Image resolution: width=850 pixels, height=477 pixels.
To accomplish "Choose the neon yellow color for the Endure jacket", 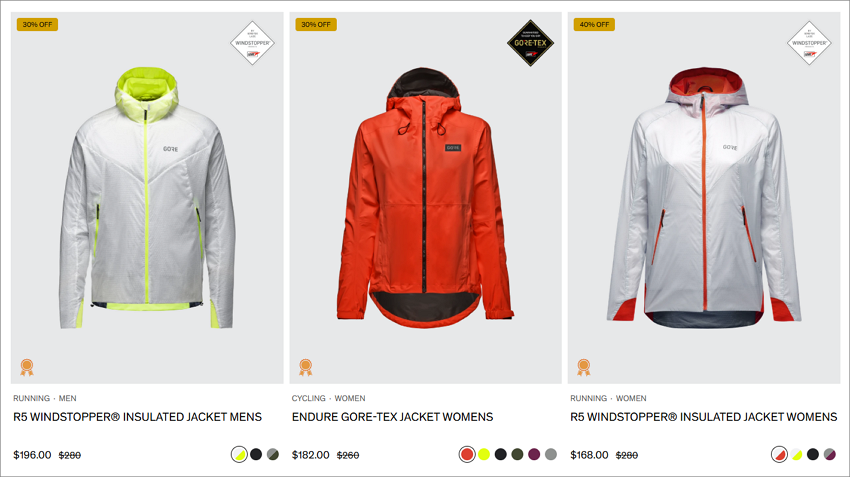I will pyautogui.click(x=484, y=454).
